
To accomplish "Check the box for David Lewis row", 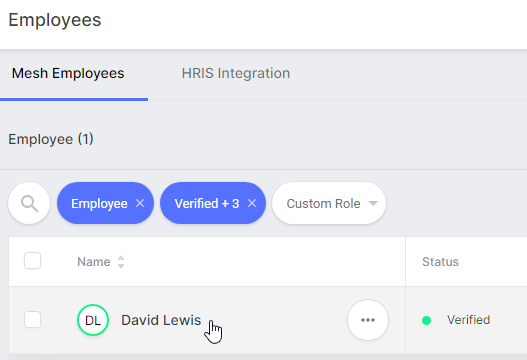I will 33,319.
